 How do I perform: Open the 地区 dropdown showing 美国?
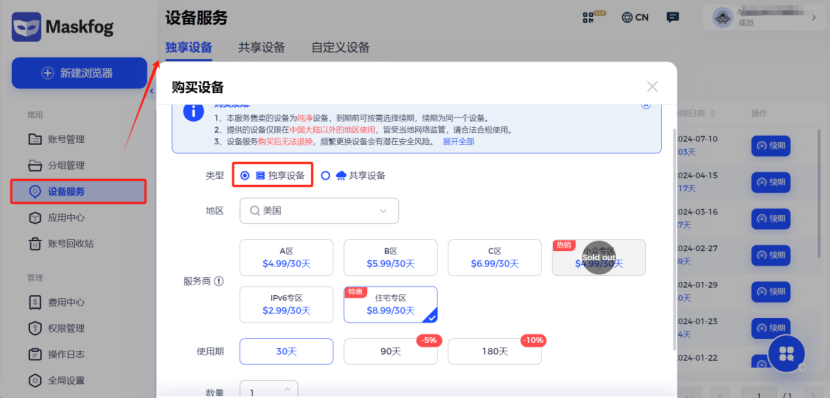pos(319,211)
